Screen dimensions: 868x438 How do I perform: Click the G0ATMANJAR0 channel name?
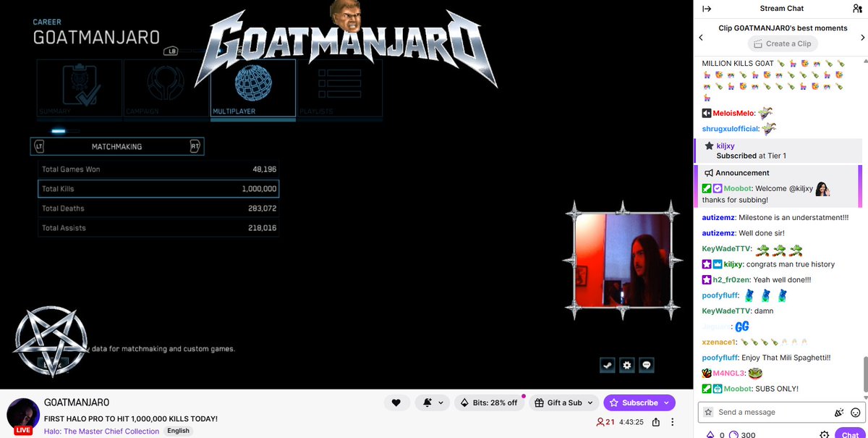click(77, 403)
